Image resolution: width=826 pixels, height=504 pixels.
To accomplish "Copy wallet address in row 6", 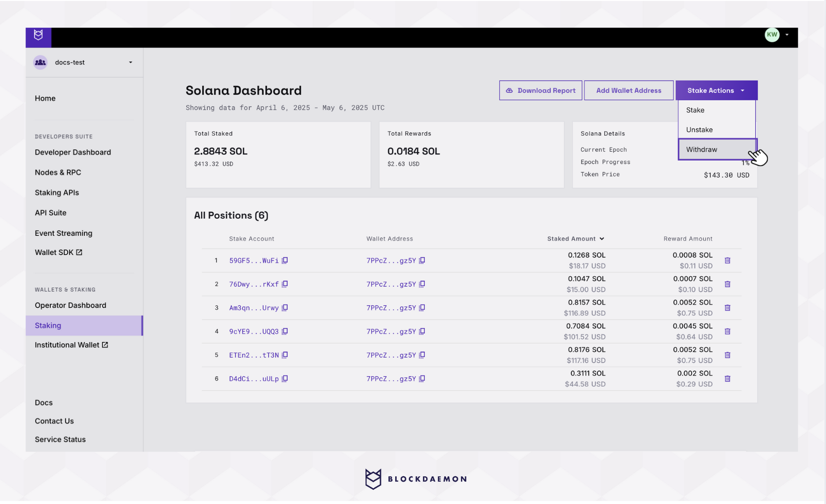I will [422, 379].
